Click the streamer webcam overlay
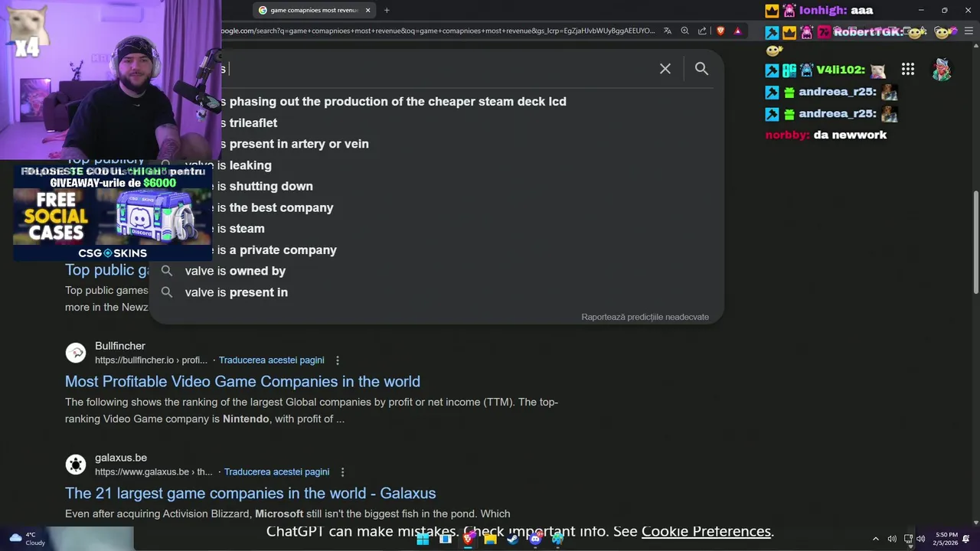This screenshot has height=551, width=980. coord(110,79)
